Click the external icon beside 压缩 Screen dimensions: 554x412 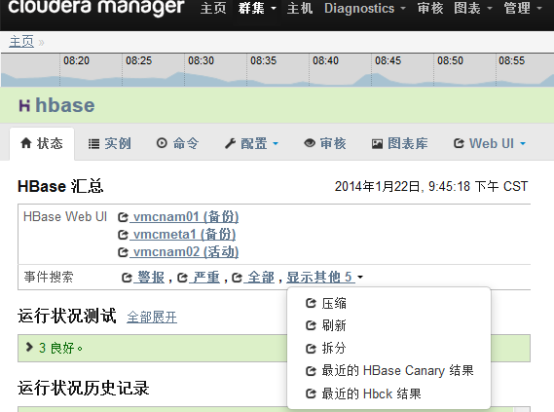point(311,303)
